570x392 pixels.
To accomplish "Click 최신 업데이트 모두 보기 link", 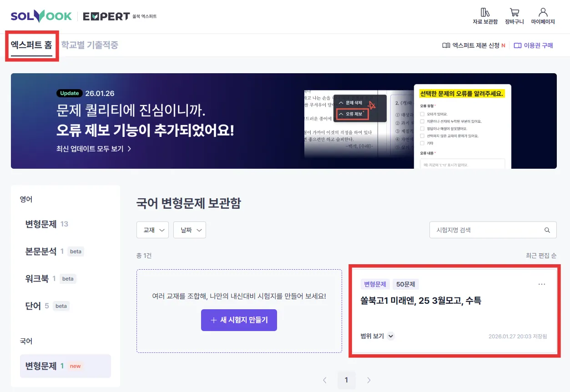I will (94, 149).
